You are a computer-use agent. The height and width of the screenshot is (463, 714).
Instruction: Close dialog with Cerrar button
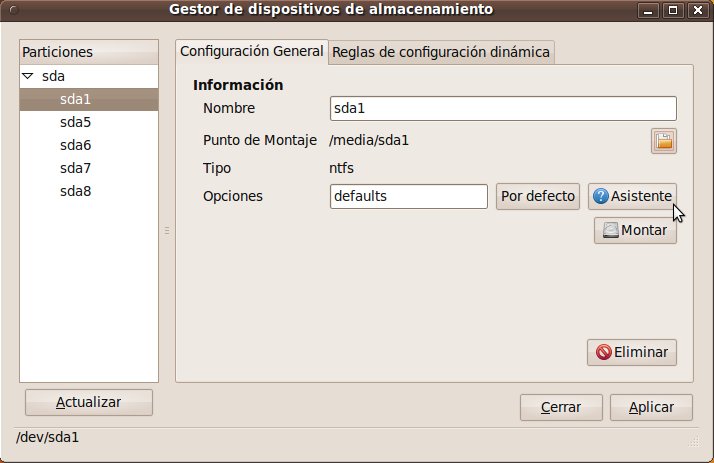(561, 407)
